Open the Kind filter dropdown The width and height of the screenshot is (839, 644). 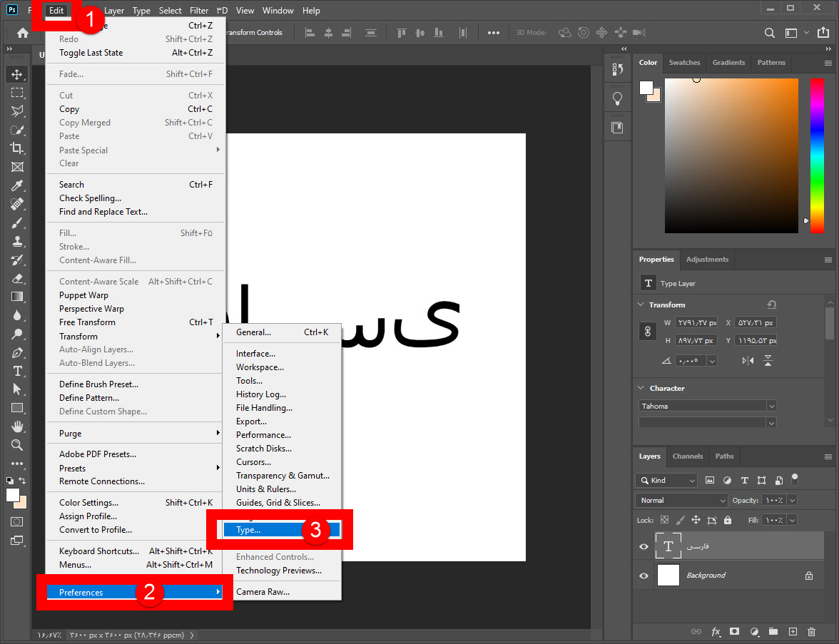[666, 481]
